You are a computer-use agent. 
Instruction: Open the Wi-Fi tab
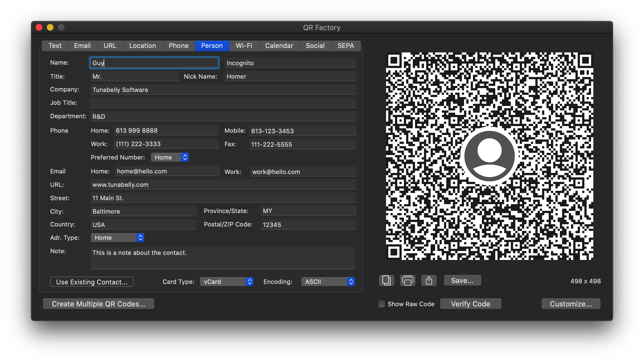(x=244, y=46)
